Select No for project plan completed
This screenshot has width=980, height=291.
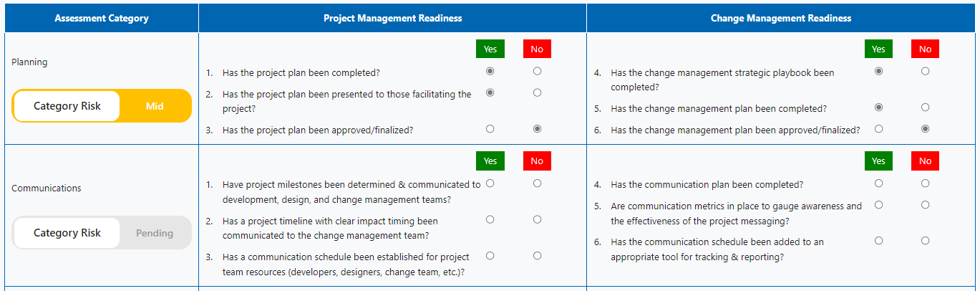pyautogui.click(x=537, y=72)
